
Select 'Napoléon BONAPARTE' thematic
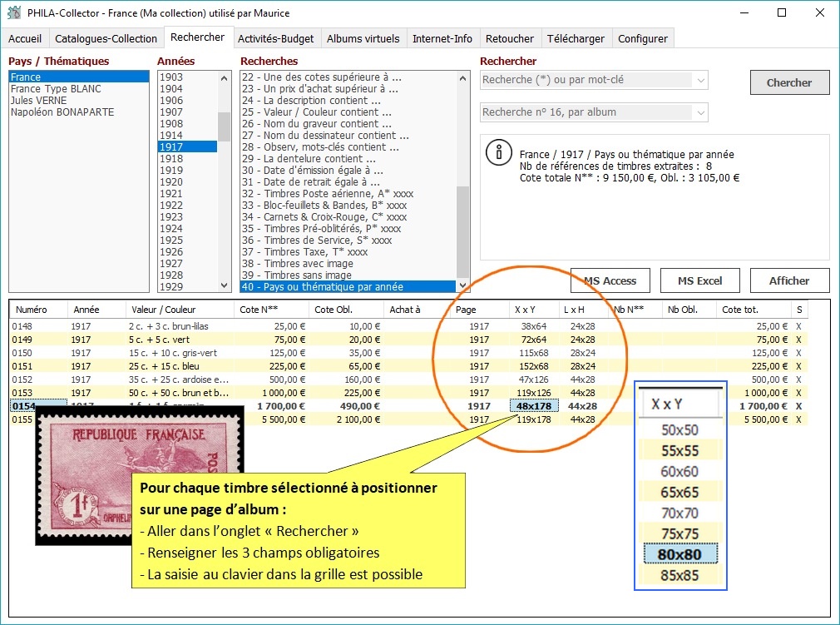click(x=79, y=112)
